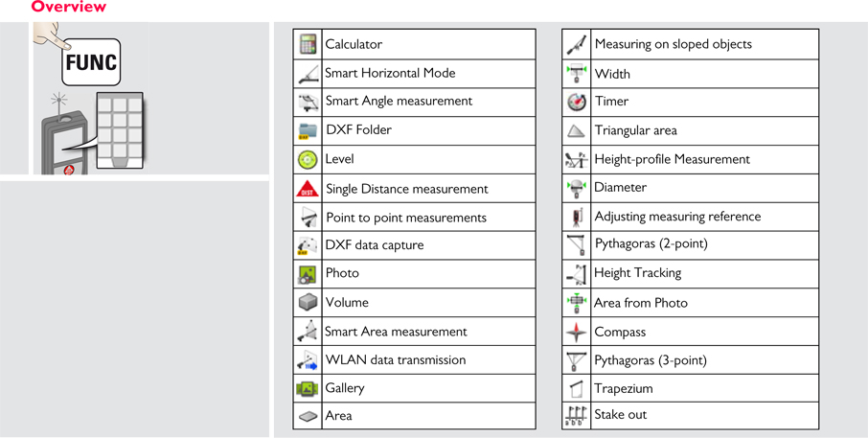Screen dimensions: 868x438
Task: Click the Calculator icon
Action: pos(308,44)
